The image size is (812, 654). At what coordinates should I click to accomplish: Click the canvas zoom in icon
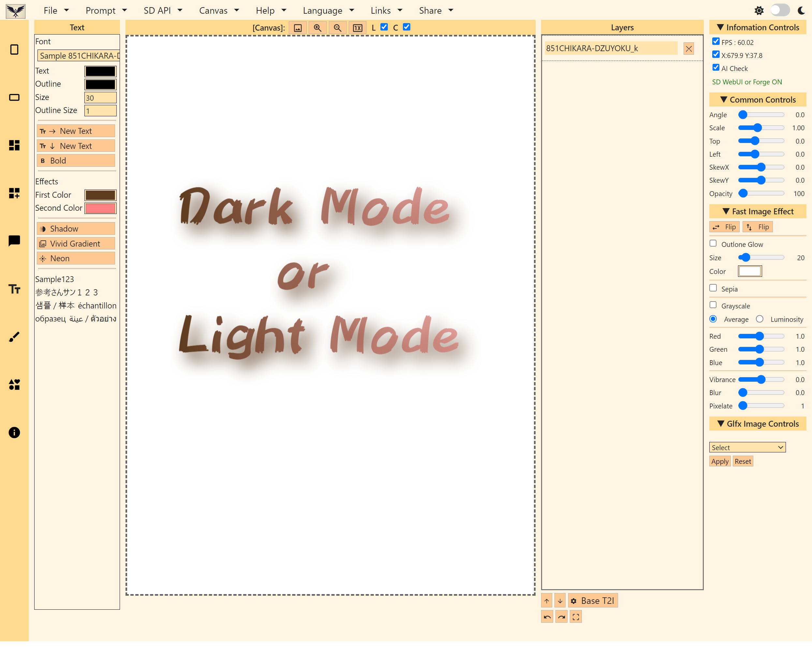point(317,28)
